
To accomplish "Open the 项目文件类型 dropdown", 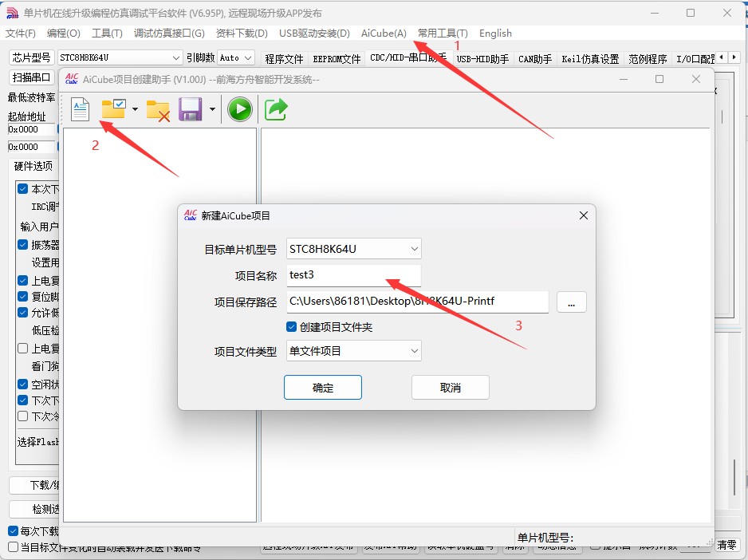I will coord(414,351).
